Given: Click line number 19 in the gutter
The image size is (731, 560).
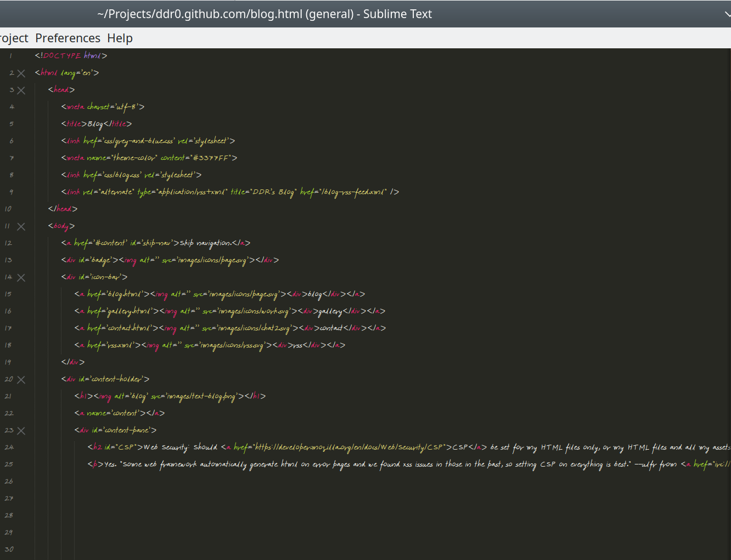Looking at the screenshot, I should click(8, 362).
